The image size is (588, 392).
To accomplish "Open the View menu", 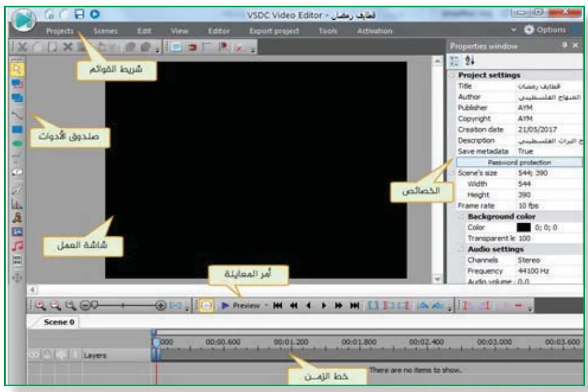I will [180, 31].
